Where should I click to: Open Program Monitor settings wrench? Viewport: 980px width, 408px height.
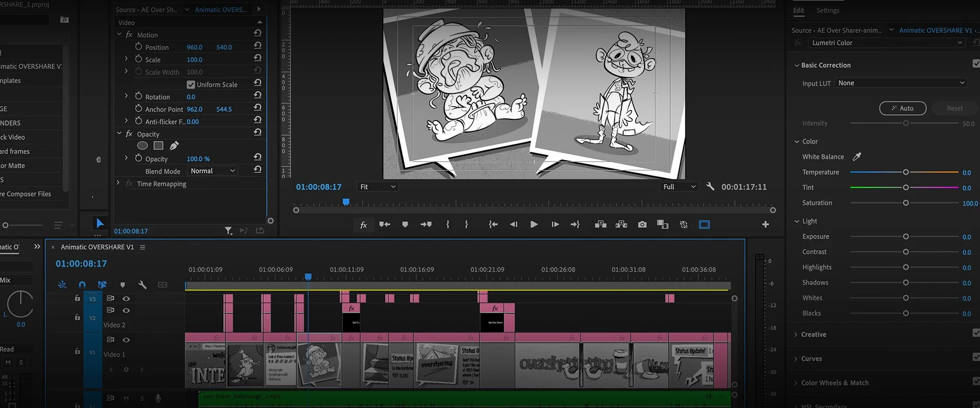pos(710,187)
